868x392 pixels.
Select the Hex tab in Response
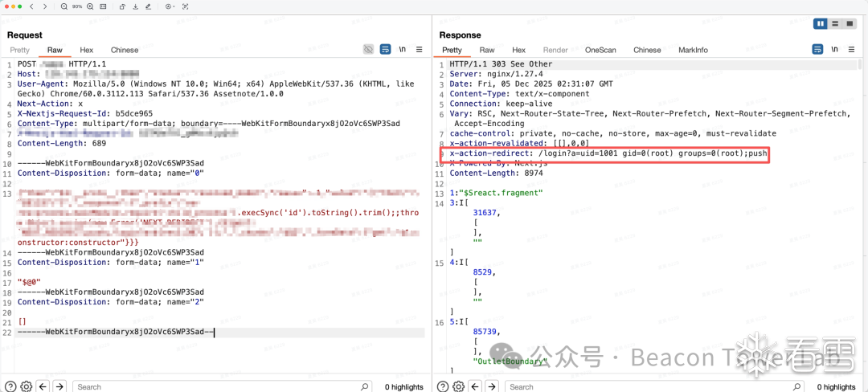pyautogui.click(x=518, y=50)
